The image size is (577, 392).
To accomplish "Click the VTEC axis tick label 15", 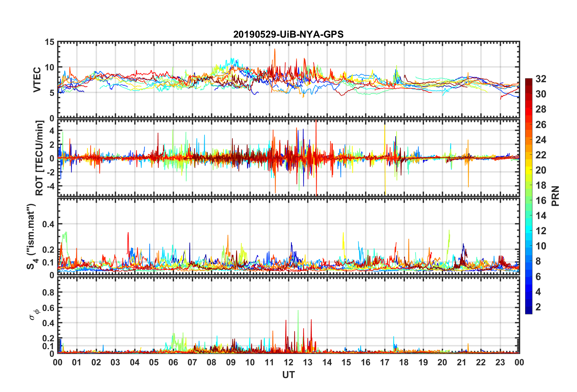I will [x=49, y=42].
